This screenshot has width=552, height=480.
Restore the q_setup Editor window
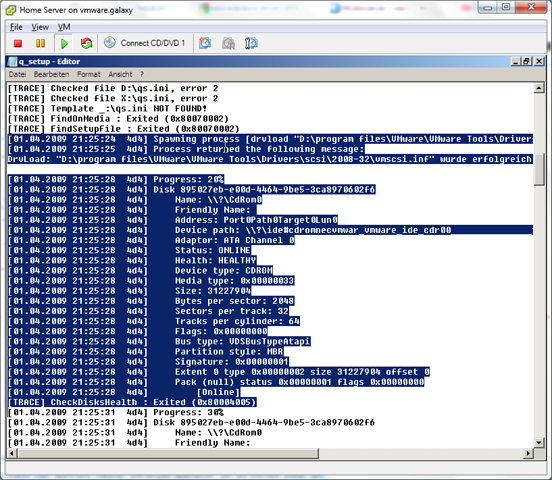[526, 62]
